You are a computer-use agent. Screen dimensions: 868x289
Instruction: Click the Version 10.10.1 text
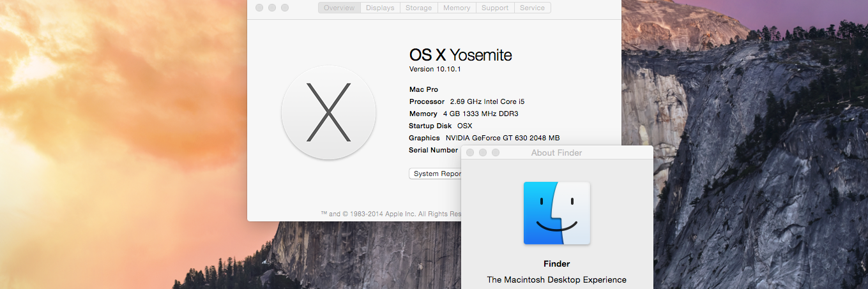(435, 69)
